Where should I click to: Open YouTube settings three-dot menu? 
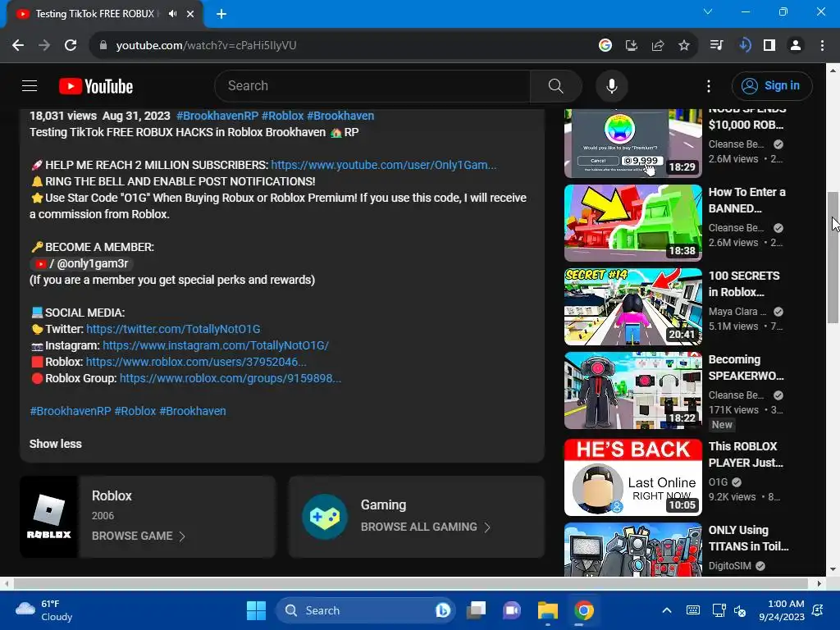[708, 85]
